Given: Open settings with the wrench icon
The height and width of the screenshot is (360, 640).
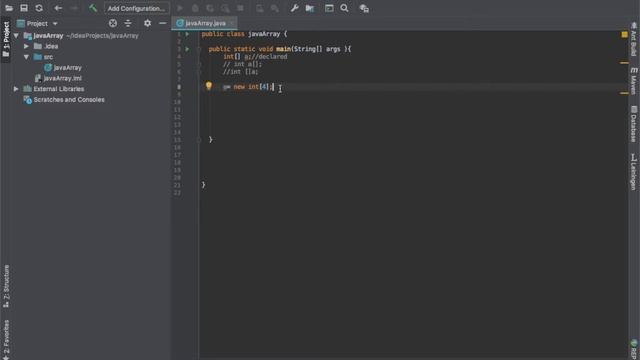Looking at the screenshot, I should pos(294,8).
